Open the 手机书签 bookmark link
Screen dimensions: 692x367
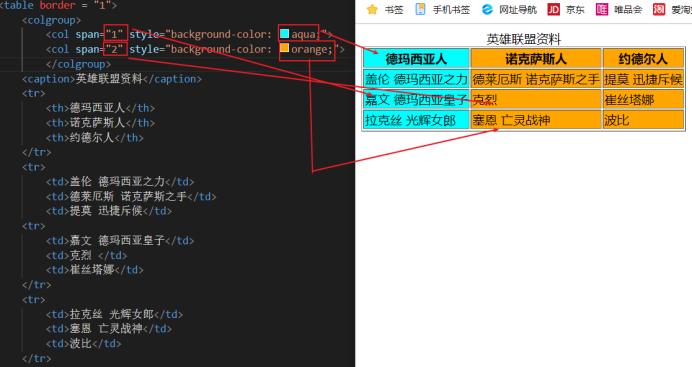click(x=451, y=10)
